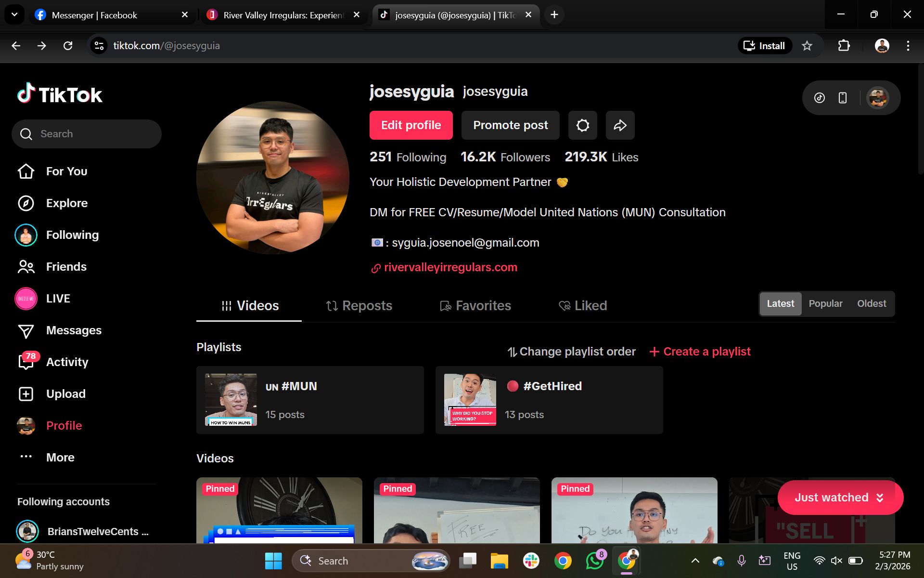Open the Explore compass icon
This screenshot has width=924, height=578.
[x=26, y=203]
